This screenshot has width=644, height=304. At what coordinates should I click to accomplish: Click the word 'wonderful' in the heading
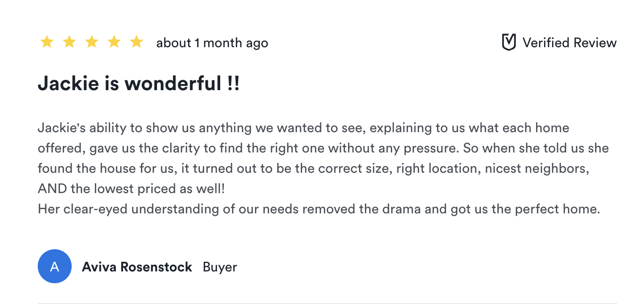[x=173, y=84]
